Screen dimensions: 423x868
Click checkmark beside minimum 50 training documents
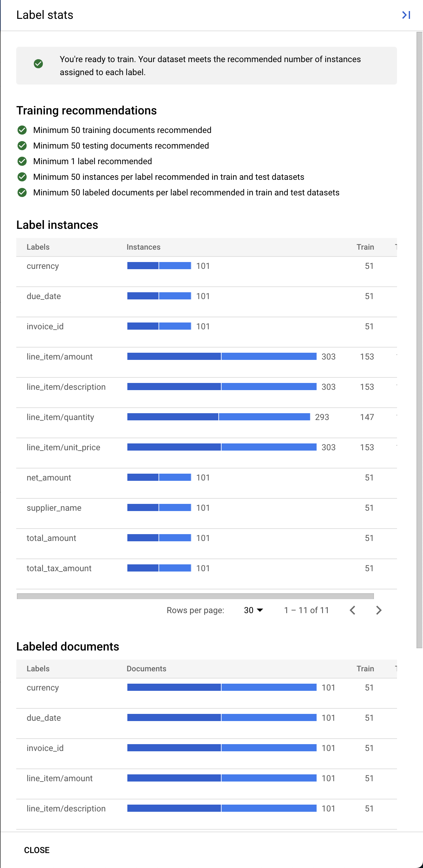(22, 130)
